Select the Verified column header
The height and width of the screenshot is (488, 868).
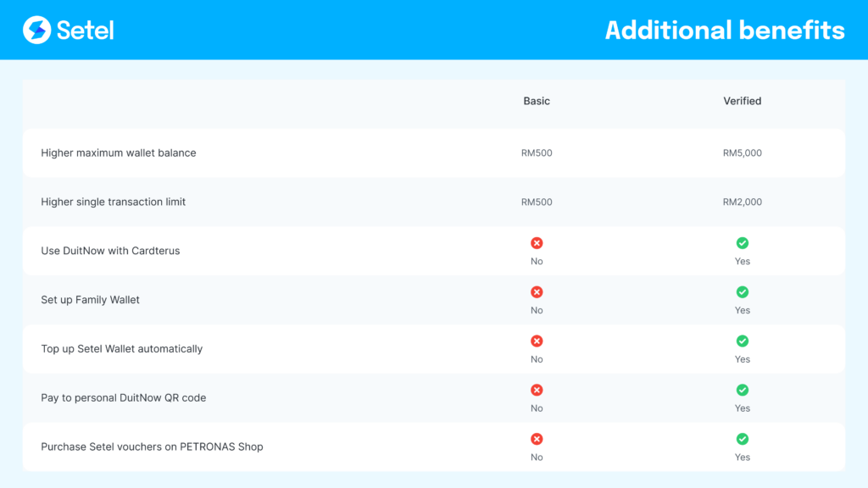coord(743,101)
